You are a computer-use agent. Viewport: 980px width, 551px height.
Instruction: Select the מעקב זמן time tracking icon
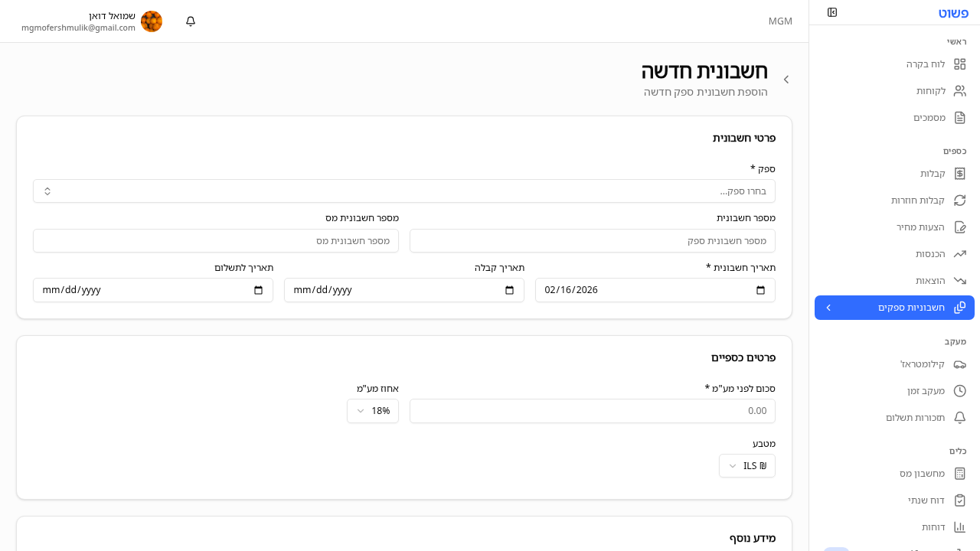(960, 390)
